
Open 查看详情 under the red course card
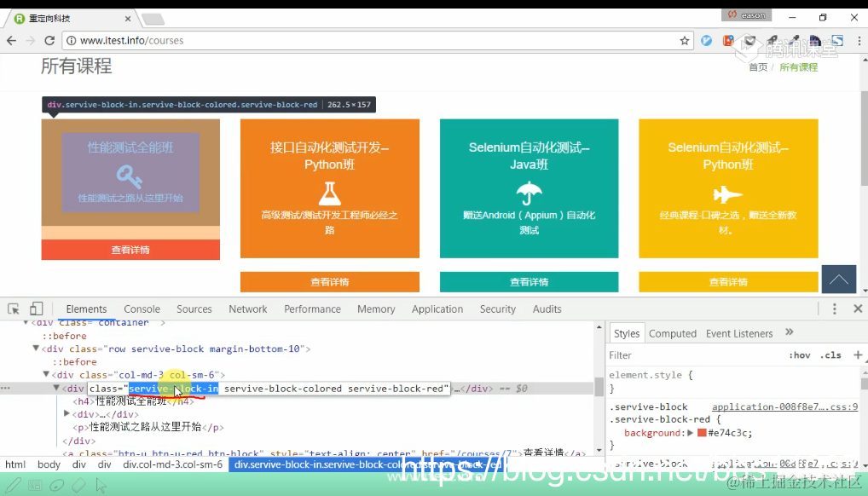[x=130, y=250]
